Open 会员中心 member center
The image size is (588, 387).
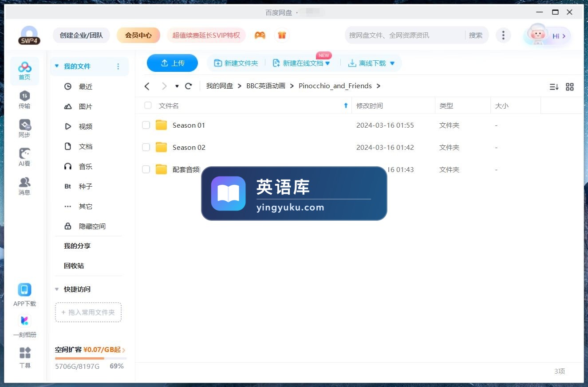coord(138,35)
